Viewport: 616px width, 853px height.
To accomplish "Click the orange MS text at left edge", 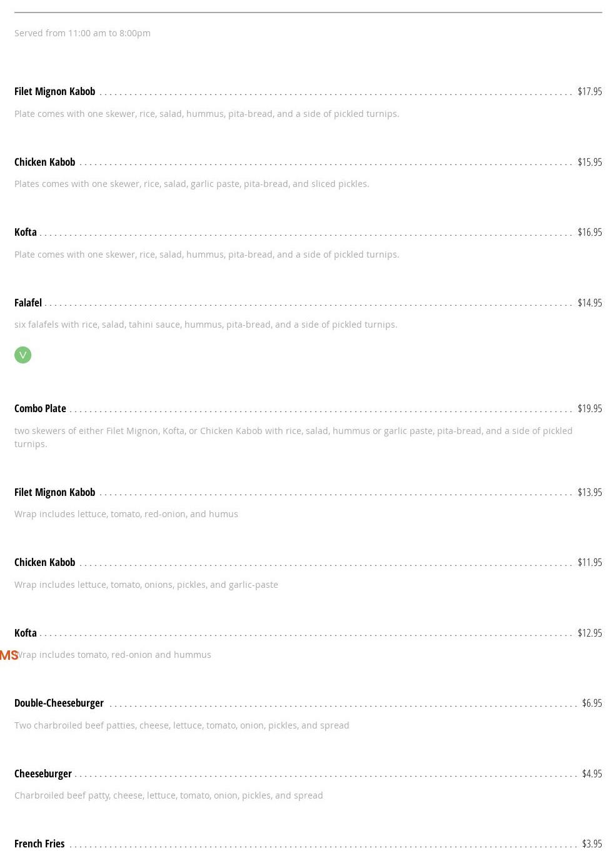I will [8, 655].
